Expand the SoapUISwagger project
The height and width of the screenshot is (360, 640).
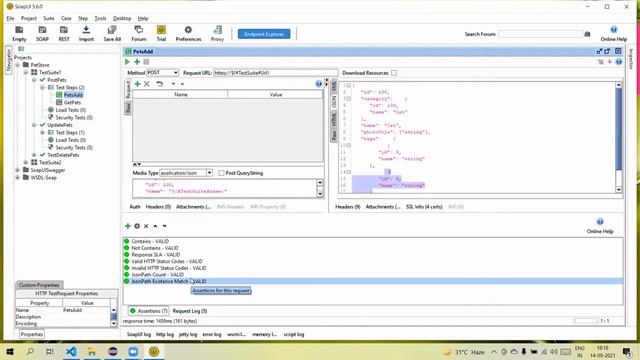pos(18,170)
